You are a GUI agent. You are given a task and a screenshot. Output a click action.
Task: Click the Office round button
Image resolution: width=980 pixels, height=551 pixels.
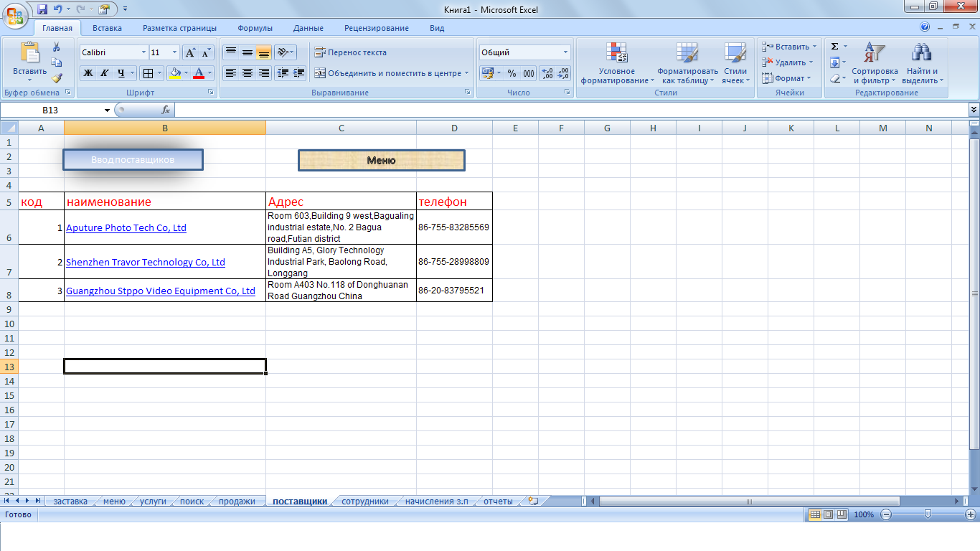[x=15, y=15]
